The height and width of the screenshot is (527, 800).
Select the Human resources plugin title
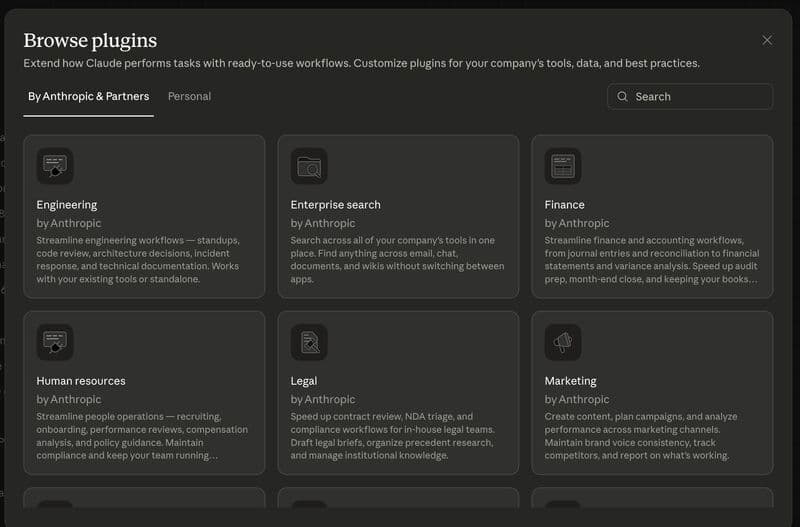[81, 381]
